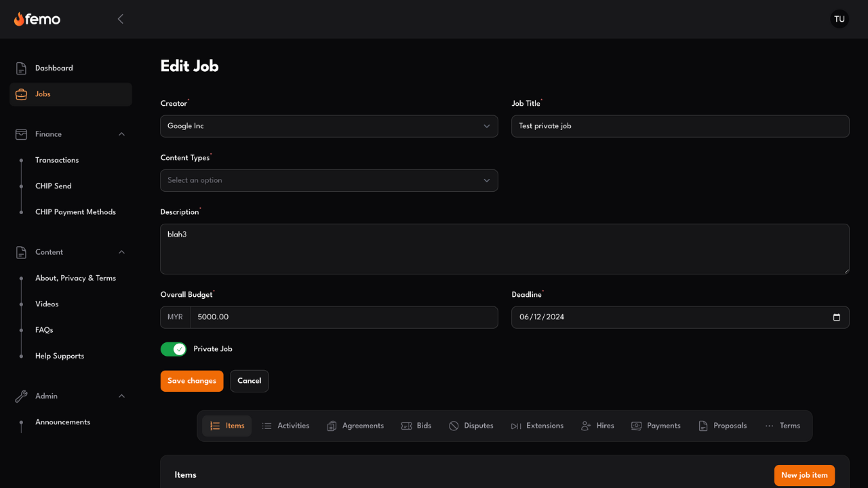Click the Job Title input field

(680, 126)
